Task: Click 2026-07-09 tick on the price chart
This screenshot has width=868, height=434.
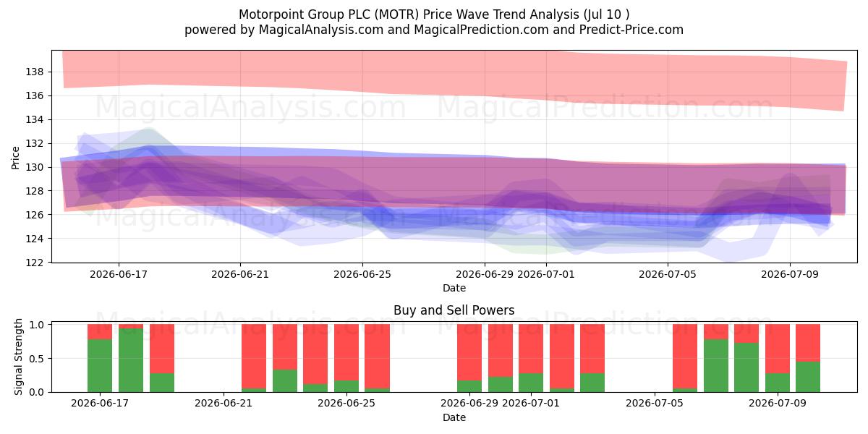Action: click(790, 274)
